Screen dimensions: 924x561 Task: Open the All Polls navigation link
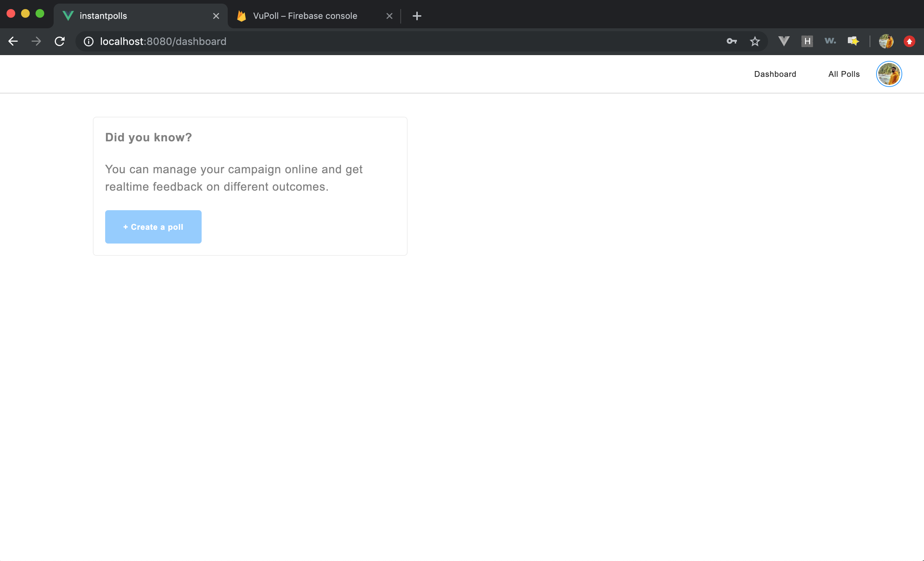pyautogui.click(x=844, y=74)
